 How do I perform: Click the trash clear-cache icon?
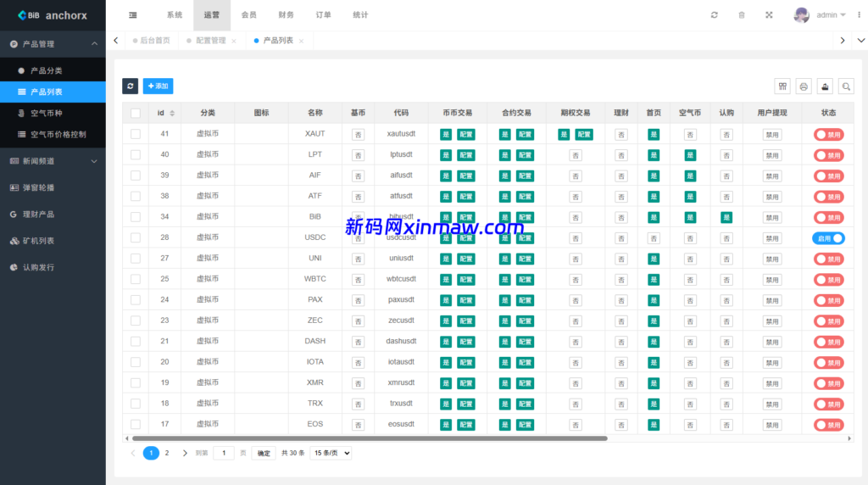741,15
